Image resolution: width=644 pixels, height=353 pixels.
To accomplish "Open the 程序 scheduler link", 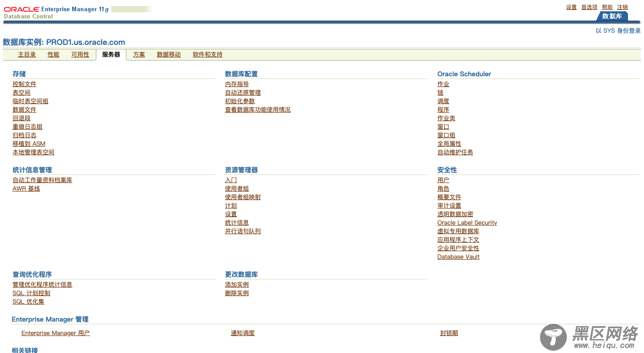I will tap(443, 110).
